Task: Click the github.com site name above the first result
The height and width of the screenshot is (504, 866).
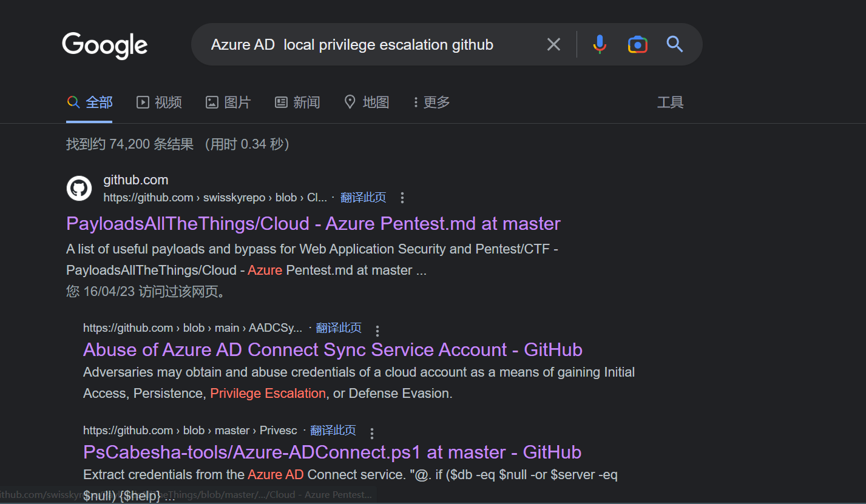Action: click(x=136, y=180)
